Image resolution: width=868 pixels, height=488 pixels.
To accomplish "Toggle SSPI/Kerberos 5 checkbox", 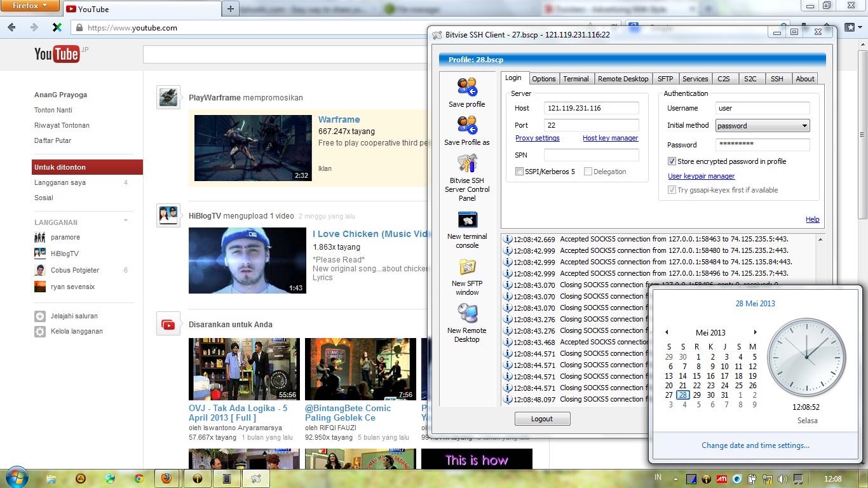I will 519,172.
